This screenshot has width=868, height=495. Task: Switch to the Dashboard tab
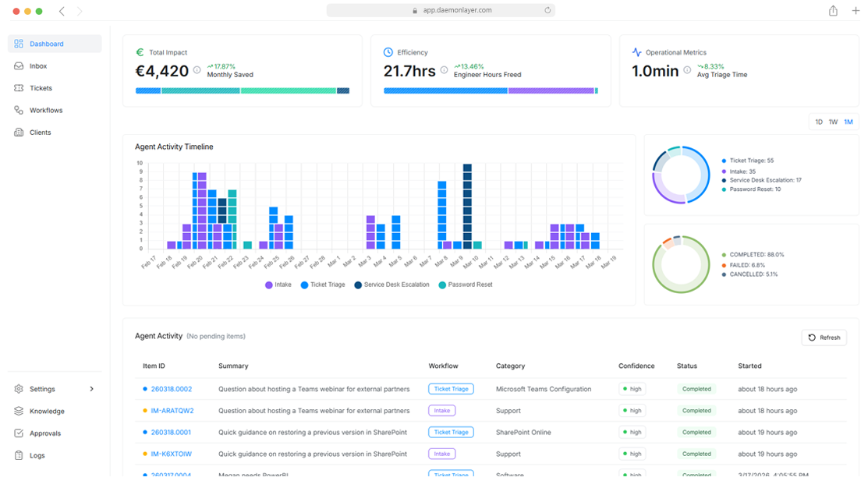click(x=46, y=44)
